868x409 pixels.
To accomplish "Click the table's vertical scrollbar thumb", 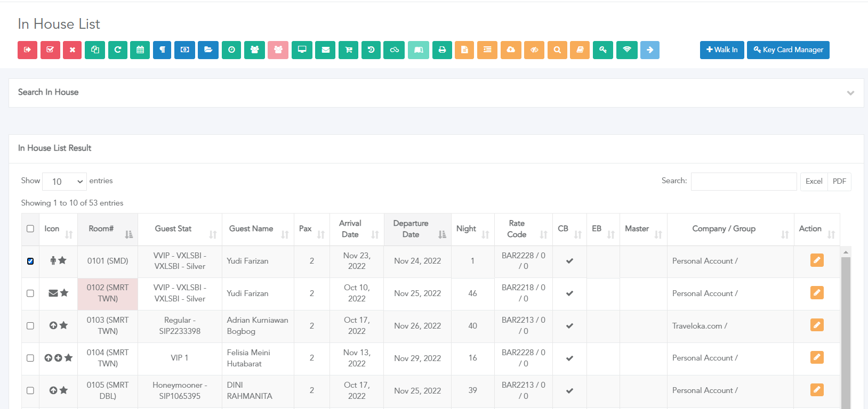I will tap(846, 333).
